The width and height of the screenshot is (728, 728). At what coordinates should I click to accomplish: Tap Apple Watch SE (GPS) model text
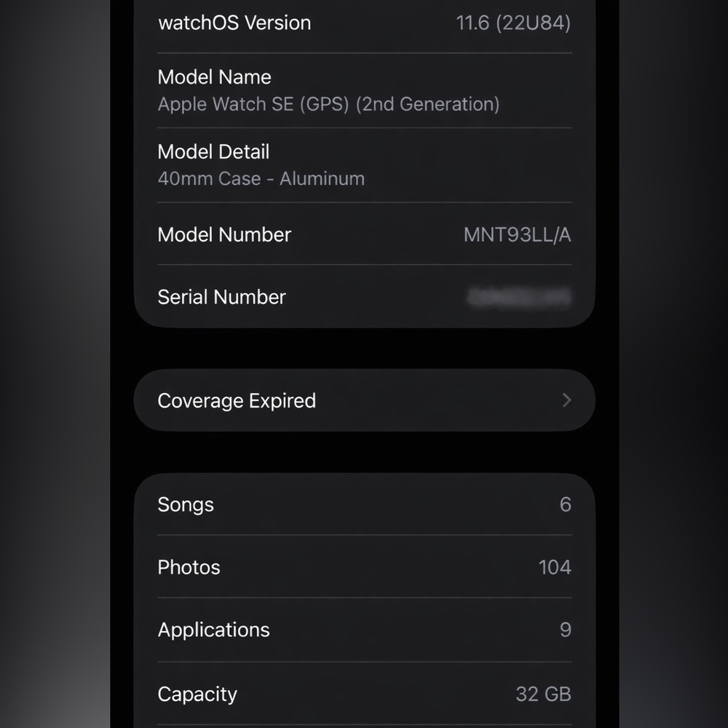328,104
